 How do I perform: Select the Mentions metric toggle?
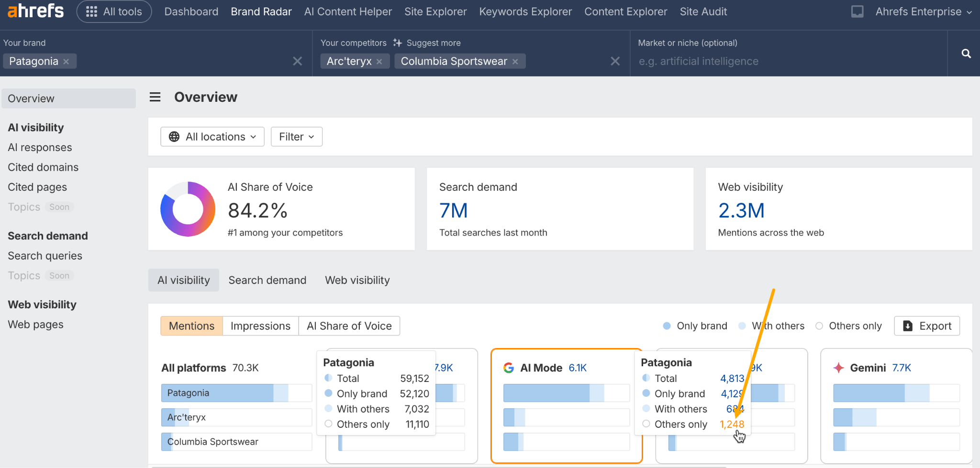pos(191,326)
